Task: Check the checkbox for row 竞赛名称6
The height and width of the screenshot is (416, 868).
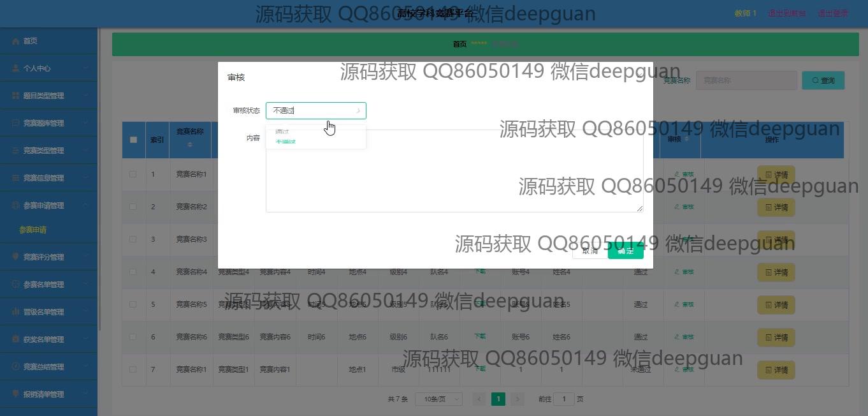Action: point(133,337)
